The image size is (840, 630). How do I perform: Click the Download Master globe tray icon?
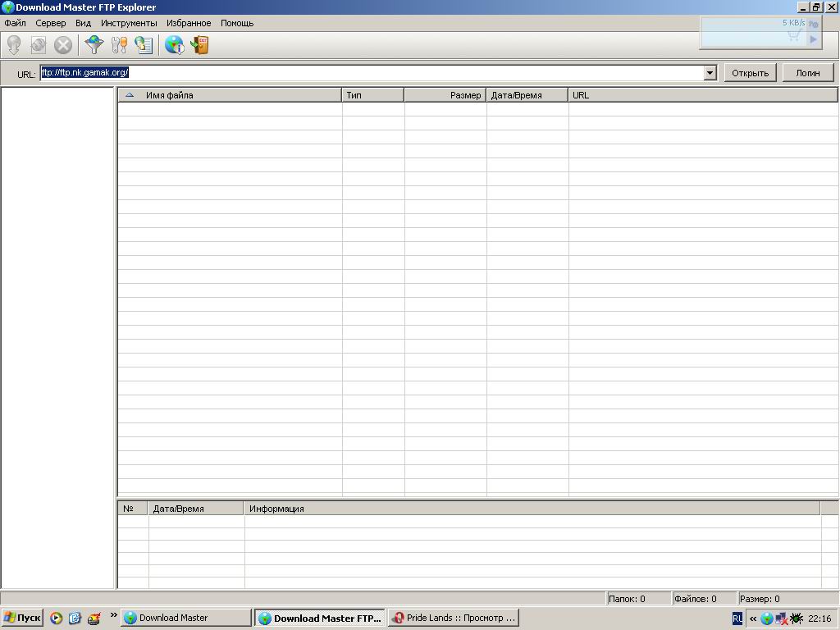point(767,619)
